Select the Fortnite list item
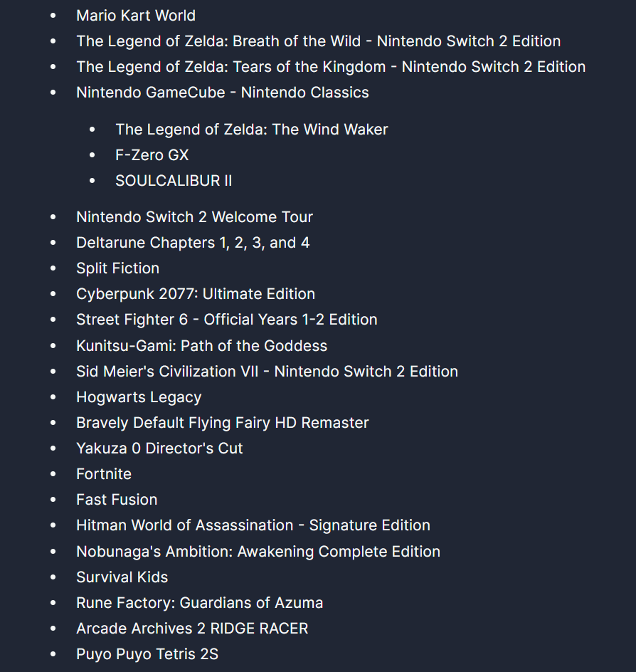This screenshot has height=672, width=636. click(104, 474)
